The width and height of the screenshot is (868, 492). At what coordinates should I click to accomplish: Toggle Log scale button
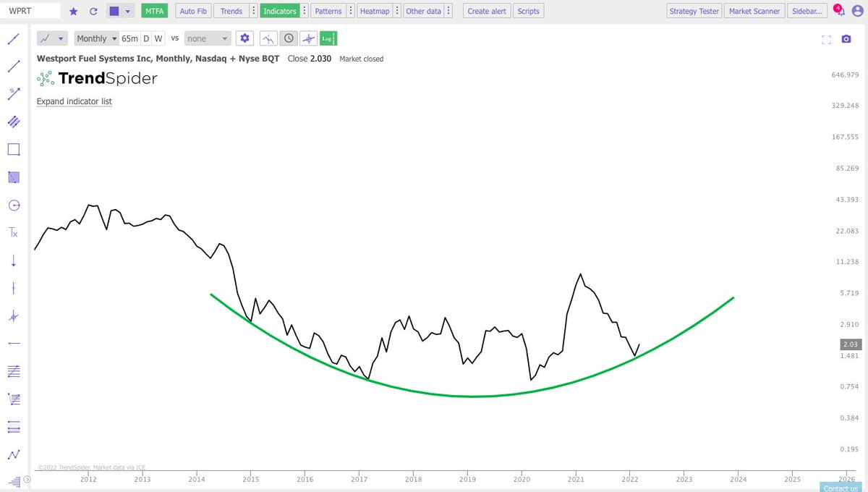pos(328,38)
